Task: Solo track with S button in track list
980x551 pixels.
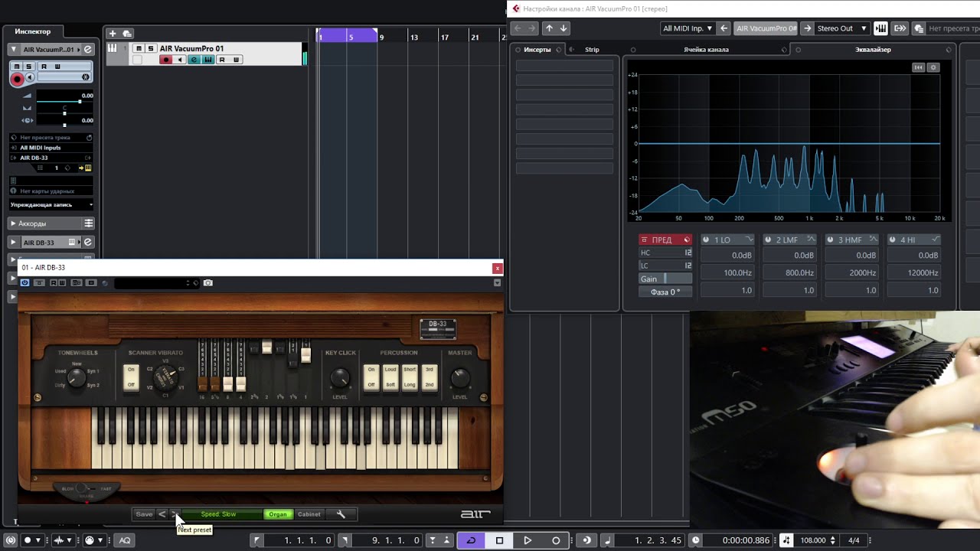Action: point(150,49)
